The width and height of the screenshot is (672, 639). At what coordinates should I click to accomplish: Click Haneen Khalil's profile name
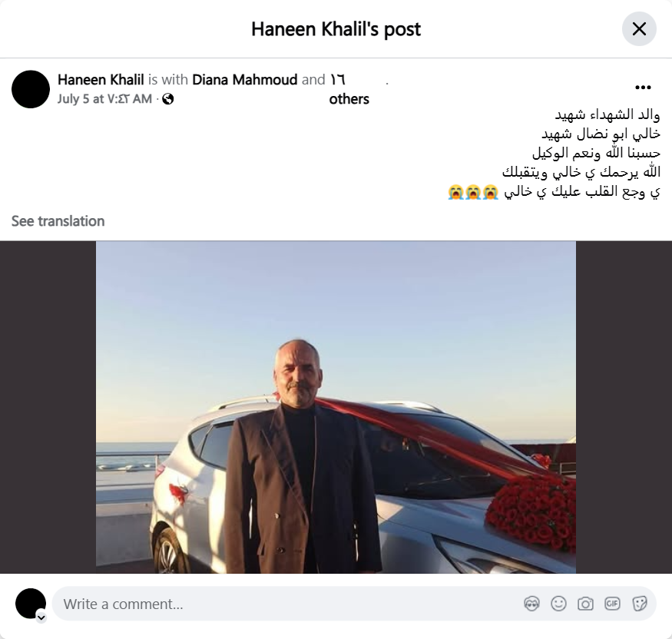point(101,80)
